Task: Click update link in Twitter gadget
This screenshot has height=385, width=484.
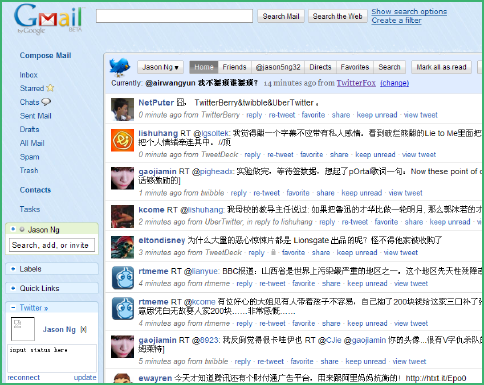Action: point(85,377)
